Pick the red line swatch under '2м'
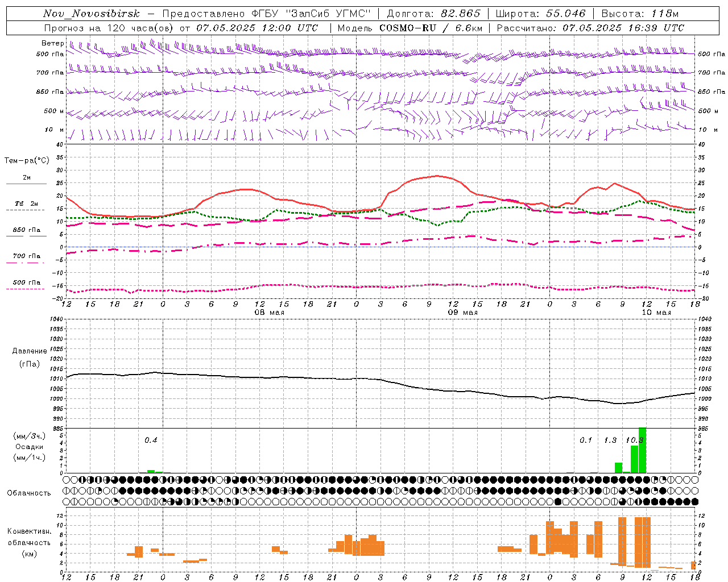The height and width of the screenshot is (582, 728). pyautogui.click(x=27, y=184)
